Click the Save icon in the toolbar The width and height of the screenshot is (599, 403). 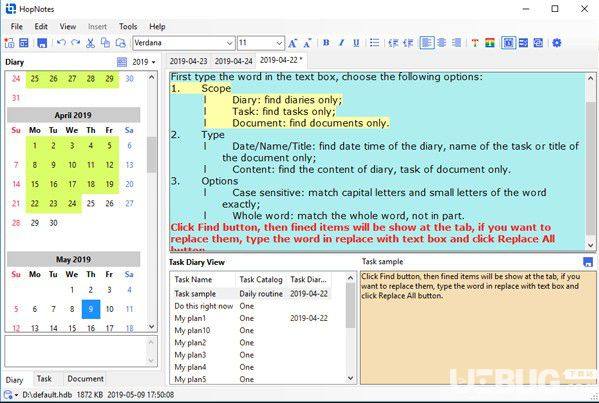tap(42, 43)
